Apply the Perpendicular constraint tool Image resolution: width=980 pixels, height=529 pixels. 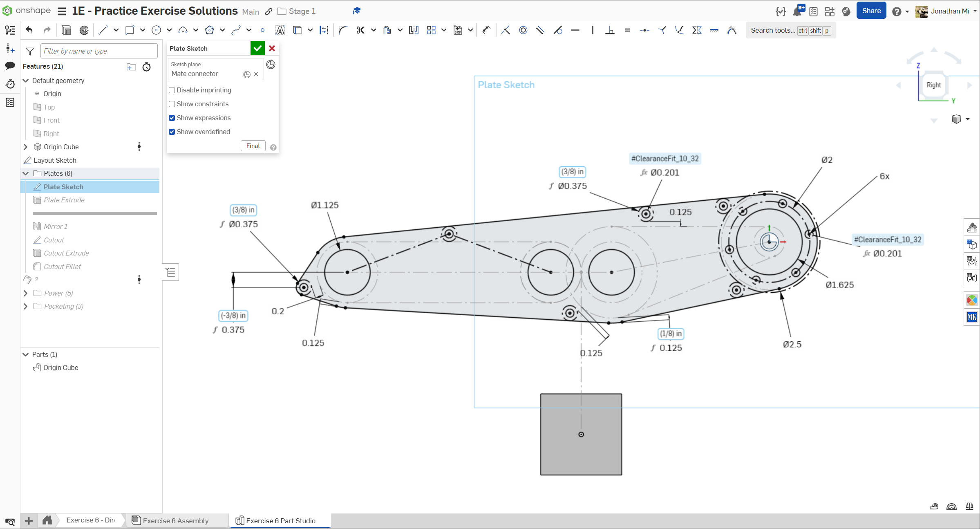tap(610, 30)
